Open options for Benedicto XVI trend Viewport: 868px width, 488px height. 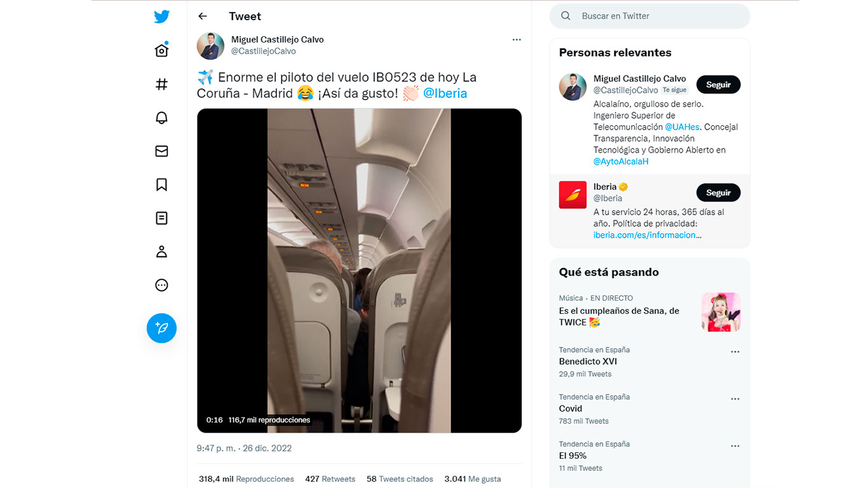pyautogui.click(x=735, y=352)
